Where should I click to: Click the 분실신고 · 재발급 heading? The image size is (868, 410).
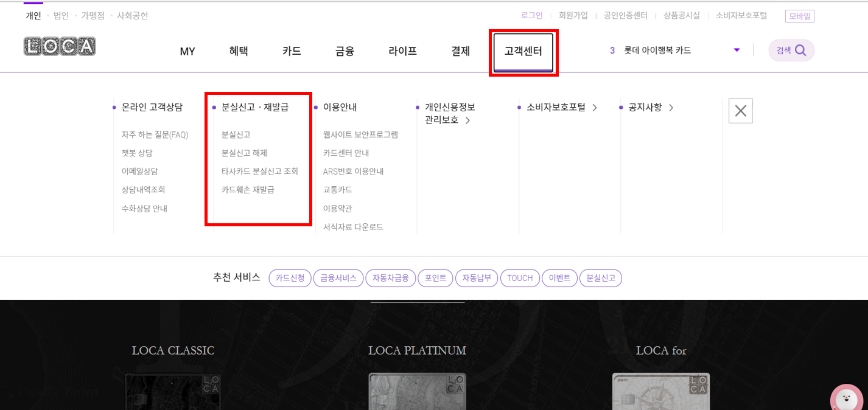[x=254, y=107]
